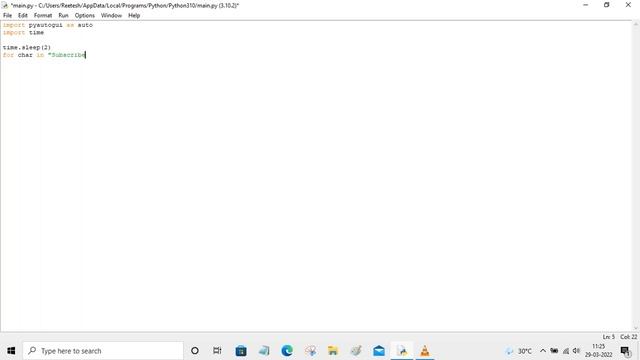The height and width of the screenshot is (360, 640).
Task: Minimize the IDLE main.py window
Action: 586,5
